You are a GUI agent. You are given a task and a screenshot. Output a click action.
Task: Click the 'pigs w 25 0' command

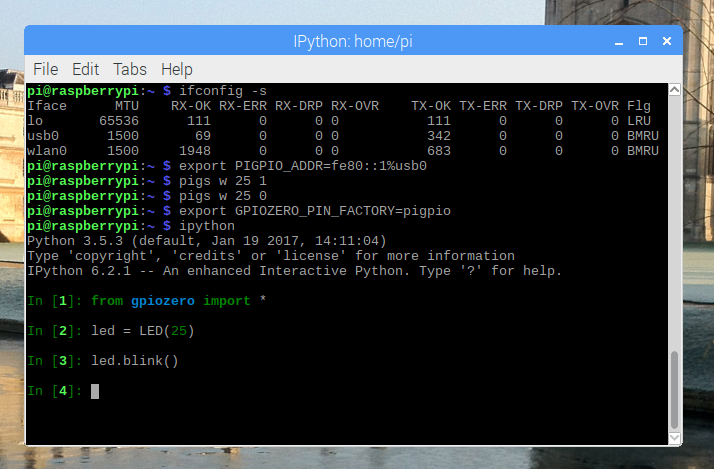click(x=223, y=196)
